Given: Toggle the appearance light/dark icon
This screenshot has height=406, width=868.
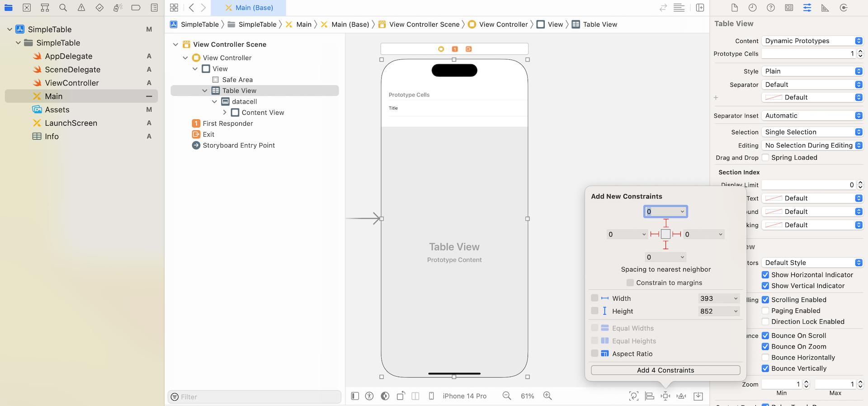Looking at the screenshot, I should click(x=385, y=396).
